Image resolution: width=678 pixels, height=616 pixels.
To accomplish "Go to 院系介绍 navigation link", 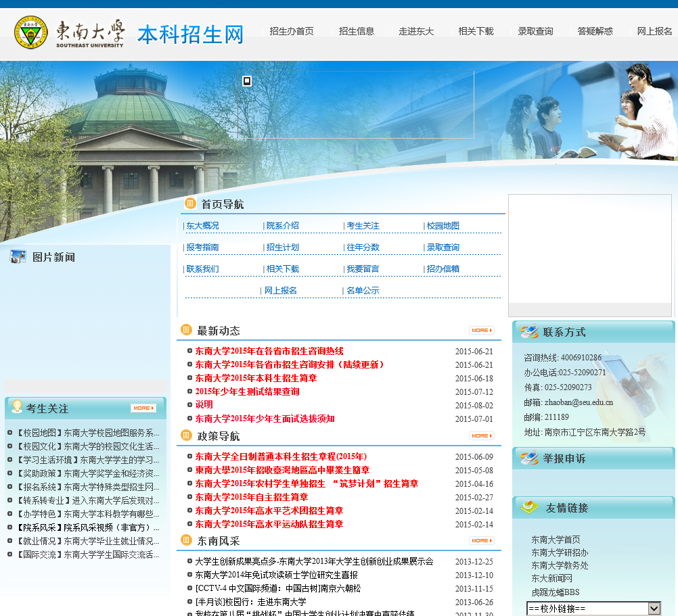I will [x=282, y=226].
